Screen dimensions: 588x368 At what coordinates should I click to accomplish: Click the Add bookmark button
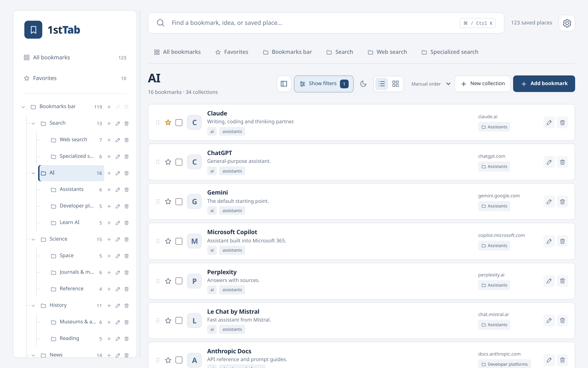[x=544, y=83]
